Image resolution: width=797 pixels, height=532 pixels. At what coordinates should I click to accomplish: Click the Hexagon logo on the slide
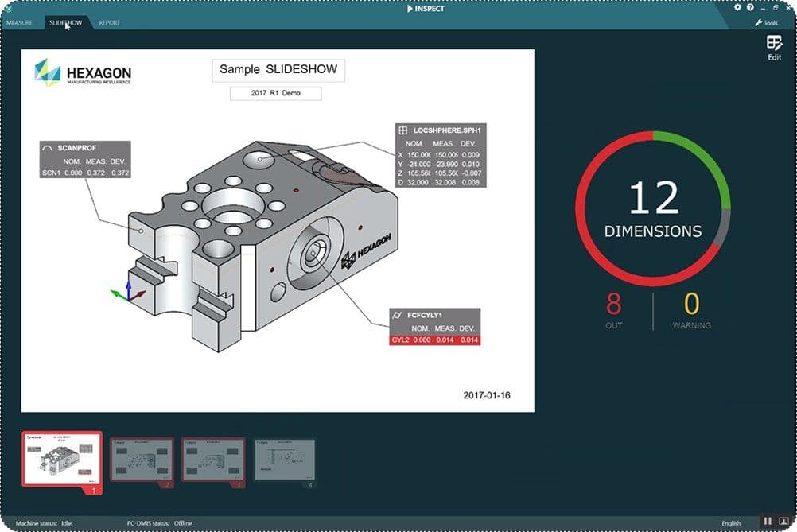83,73
